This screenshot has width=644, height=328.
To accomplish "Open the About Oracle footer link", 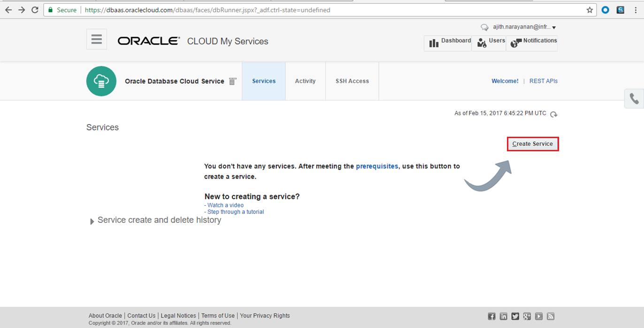I will pos(105,316).
